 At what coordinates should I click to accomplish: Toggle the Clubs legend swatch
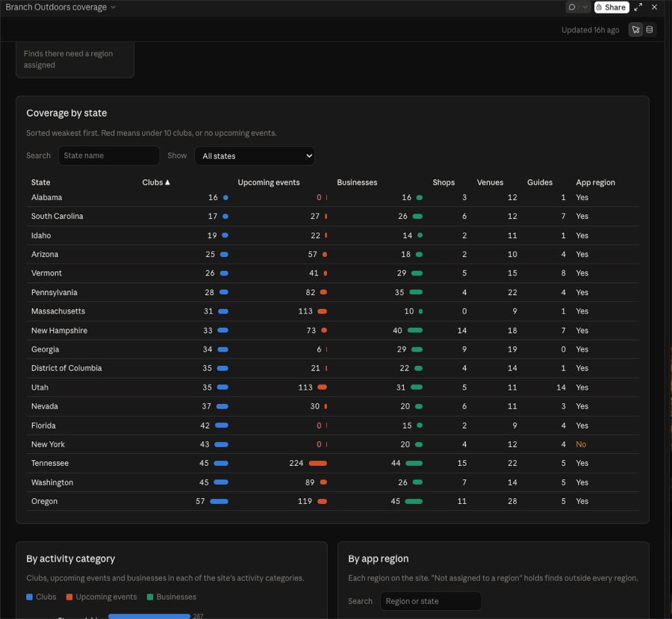pyautogui.click(x=30, y=597)
